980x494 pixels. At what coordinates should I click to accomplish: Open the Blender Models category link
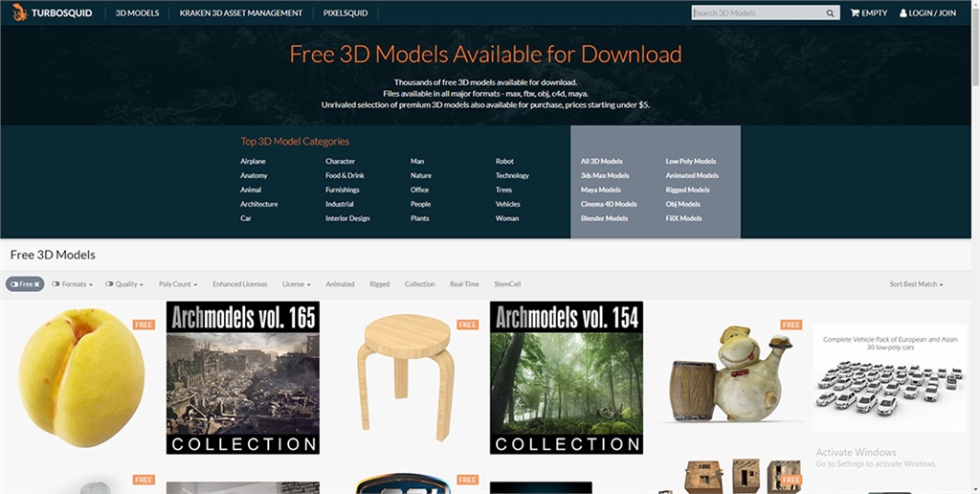[604, 218]
